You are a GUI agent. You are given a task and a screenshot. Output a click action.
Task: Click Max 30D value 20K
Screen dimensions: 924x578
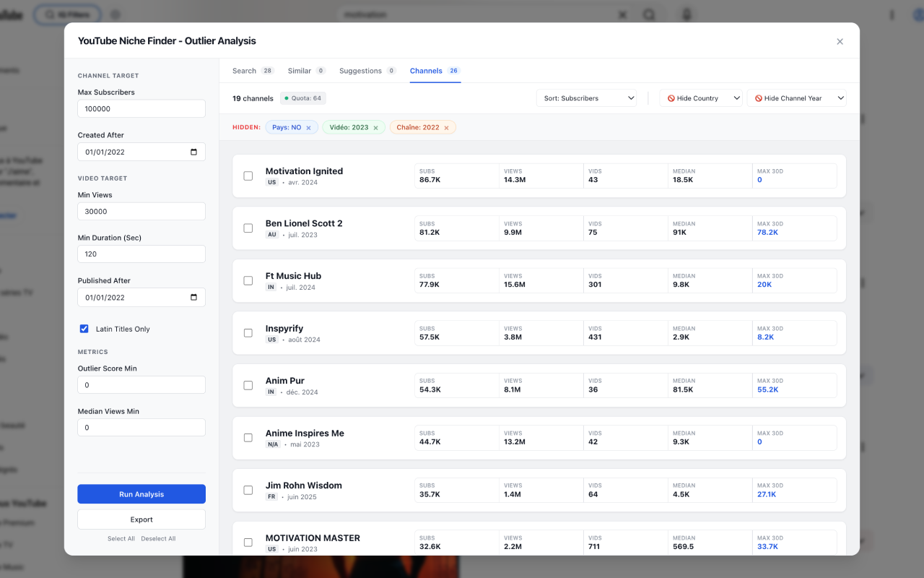(764, 285)
